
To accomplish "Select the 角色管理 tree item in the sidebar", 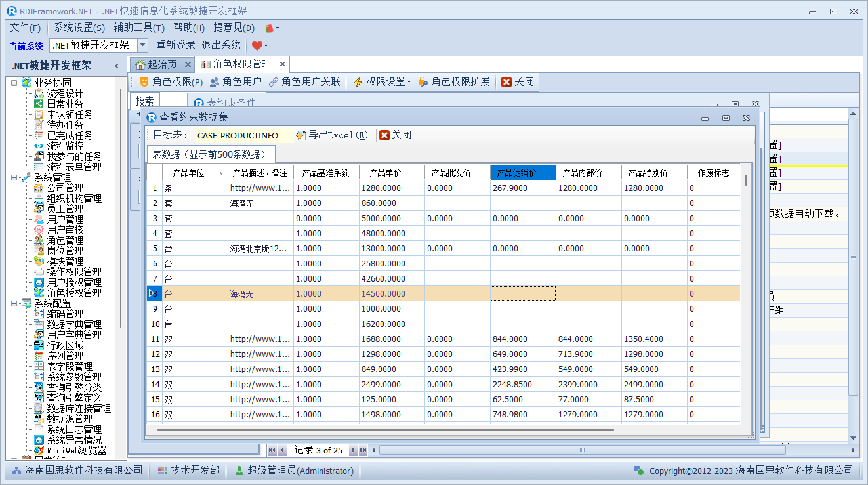I will click(65, 240).
